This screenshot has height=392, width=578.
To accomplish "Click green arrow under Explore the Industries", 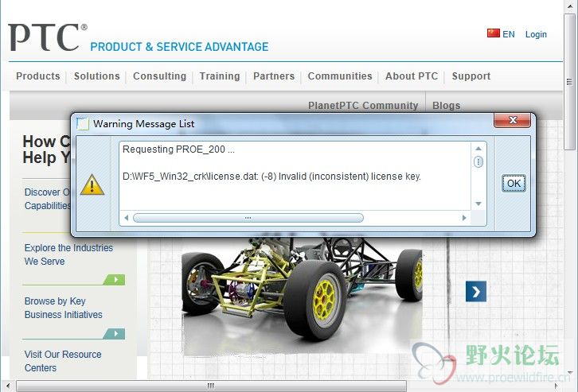I will (x=115, y=280).
